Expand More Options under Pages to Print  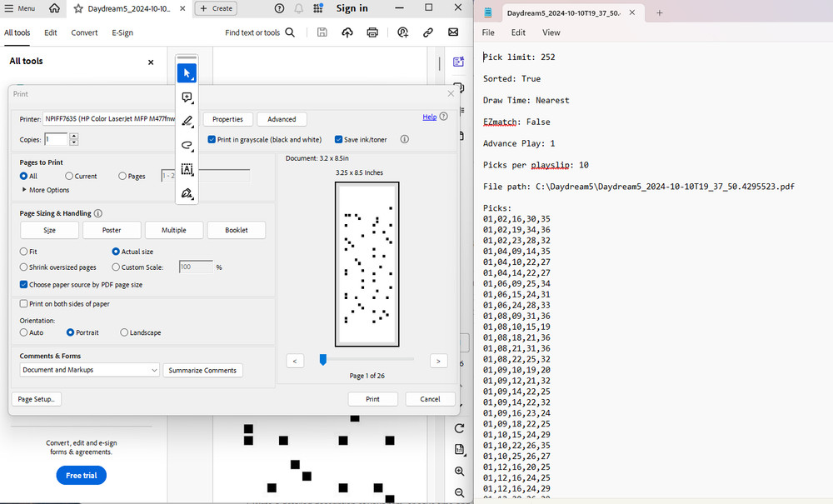click(49, 190)
